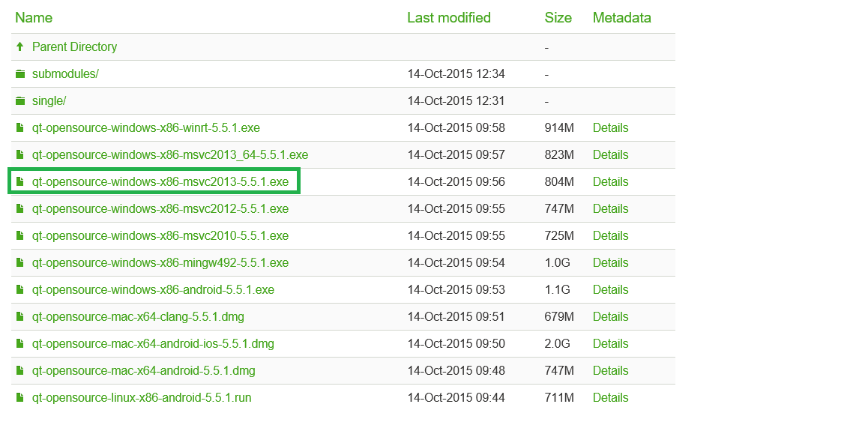Click file icon beside linux-x86-android-5.5.1.run
The width and height of the screenshot is (868, 434).
click(20, 398)
